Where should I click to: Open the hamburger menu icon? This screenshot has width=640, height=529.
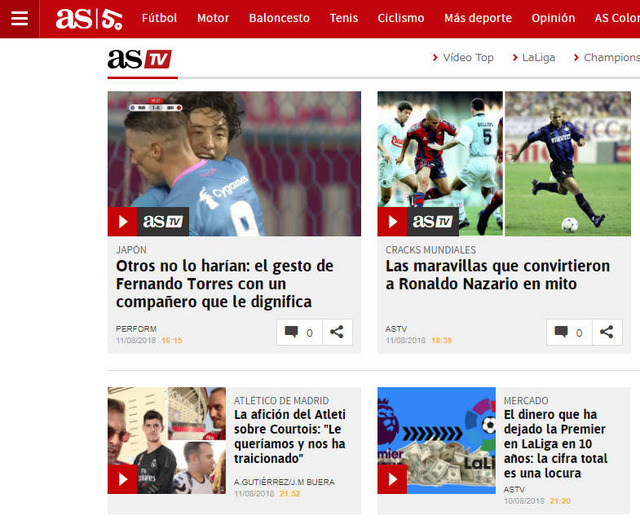click(x=19, y=18)
